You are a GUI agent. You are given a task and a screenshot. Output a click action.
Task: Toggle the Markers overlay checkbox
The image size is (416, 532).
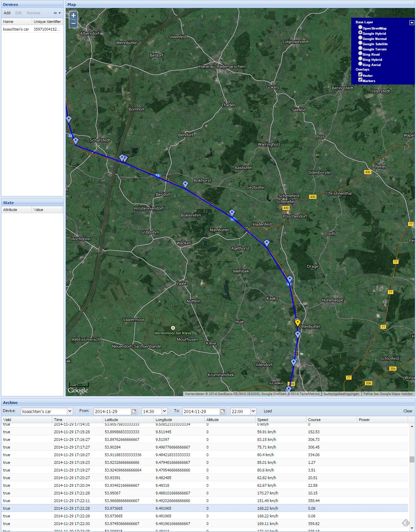coord(360,80)
